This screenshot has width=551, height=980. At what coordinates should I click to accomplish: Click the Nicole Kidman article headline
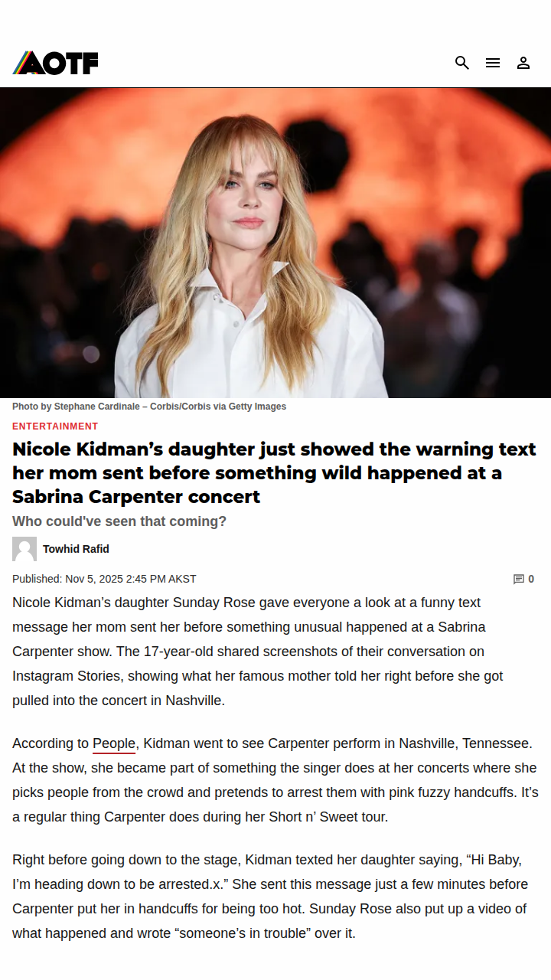[275, 472]
